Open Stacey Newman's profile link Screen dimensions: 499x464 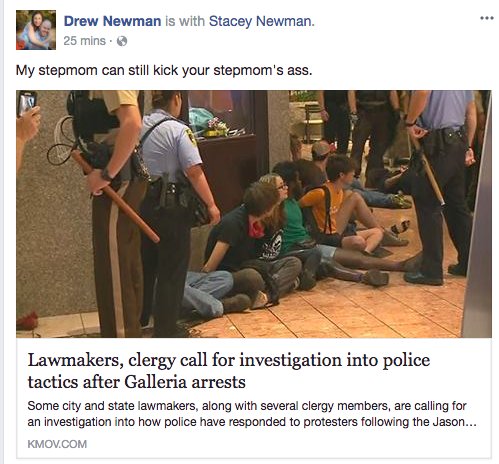[x=261, y=21]
